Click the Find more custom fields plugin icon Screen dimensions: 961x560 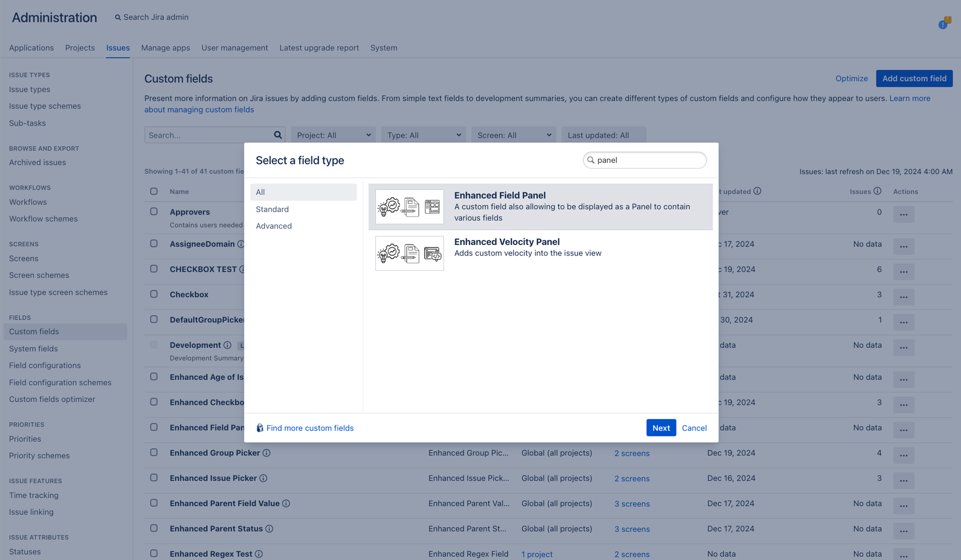(259, 427)
